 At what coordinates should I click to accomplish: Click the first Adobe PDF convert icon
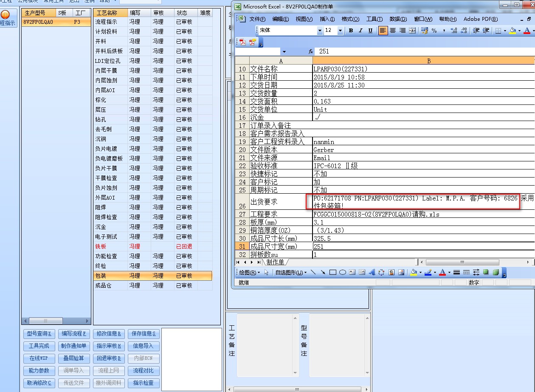coord(243,42)
